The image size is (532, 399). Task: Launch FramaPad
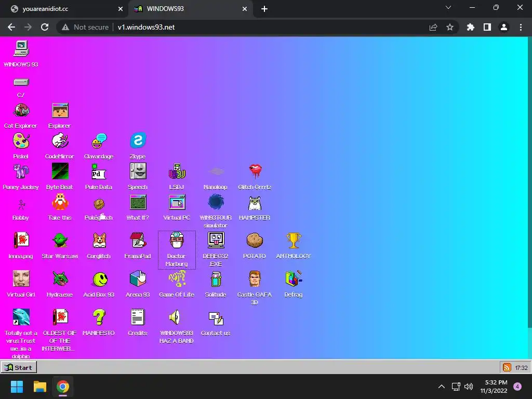coord(138,241)
